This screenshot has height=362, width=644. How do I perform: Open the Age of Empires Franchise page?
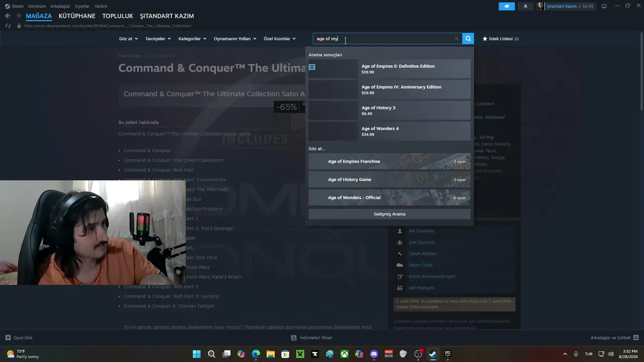click(x=389, y=161)
